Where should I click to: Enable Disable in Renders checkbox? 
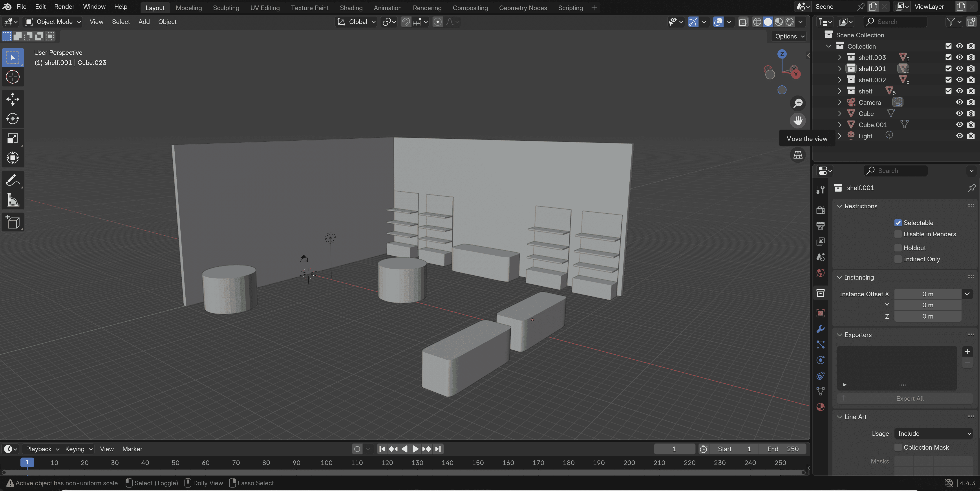pos(898,234)
